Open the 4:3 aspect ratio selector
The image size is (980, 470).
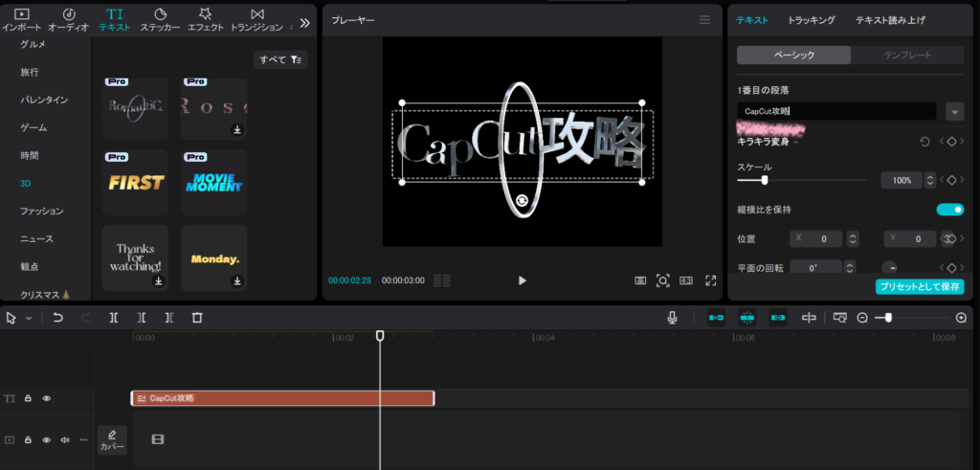pos(685,280)
